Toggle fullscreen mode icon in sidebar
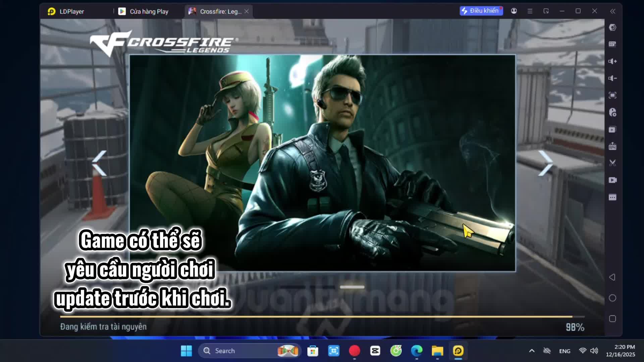644x362 pixels. coord(612,96)
